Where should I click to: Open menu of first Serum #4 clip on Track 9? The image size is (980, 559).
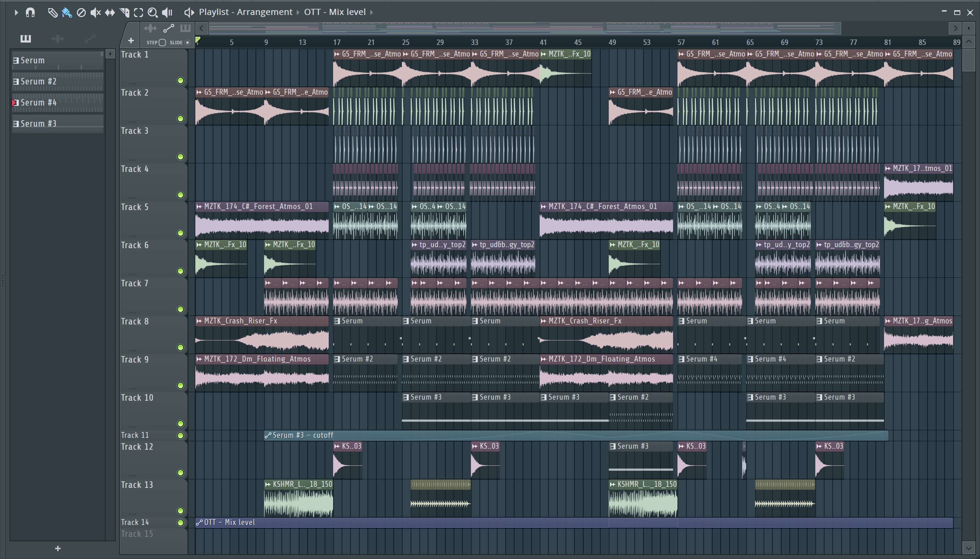pos(682,359)
